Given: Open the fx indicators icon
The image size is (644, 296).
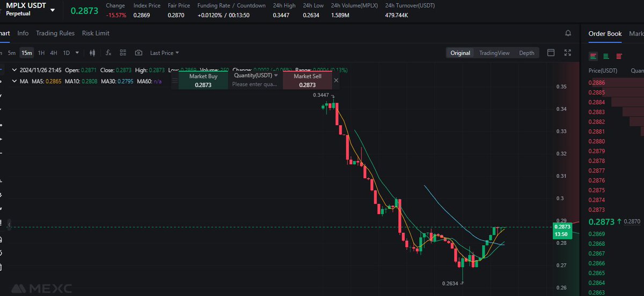Looking at the screenshot, I should coord(108,53).
